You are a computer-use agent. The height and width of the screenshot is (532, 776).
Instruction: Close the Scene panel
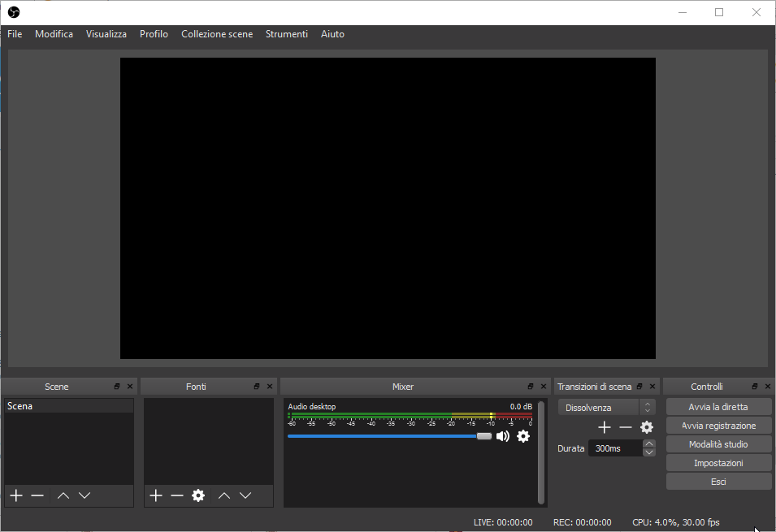tap(130, 387)
